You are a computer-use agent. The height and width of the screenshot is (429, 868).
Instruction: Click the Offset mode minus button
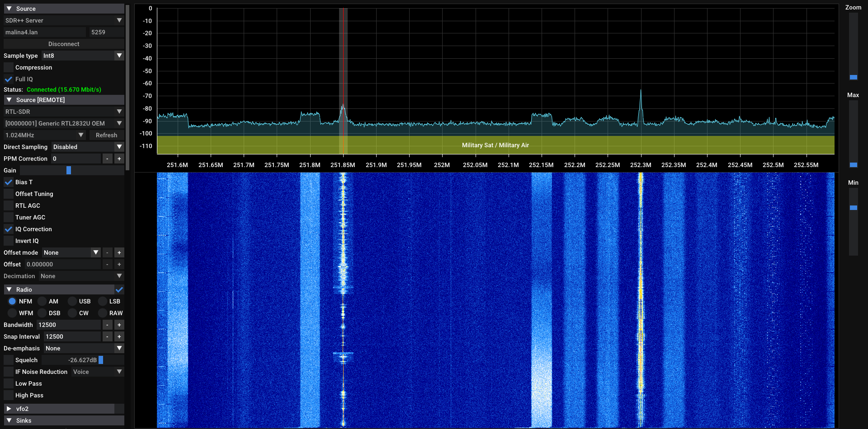point(107,252)
